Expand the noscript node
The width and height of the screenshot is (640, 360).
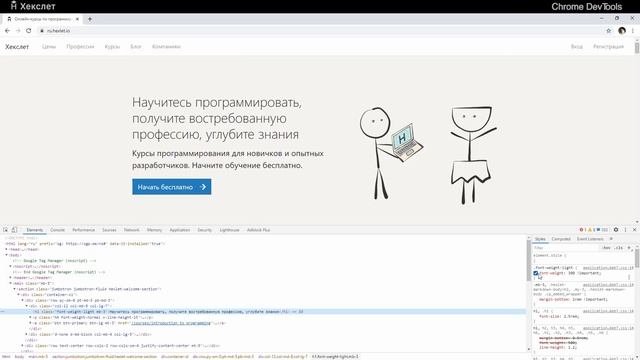pyautogui.click(x=11, y=266)
